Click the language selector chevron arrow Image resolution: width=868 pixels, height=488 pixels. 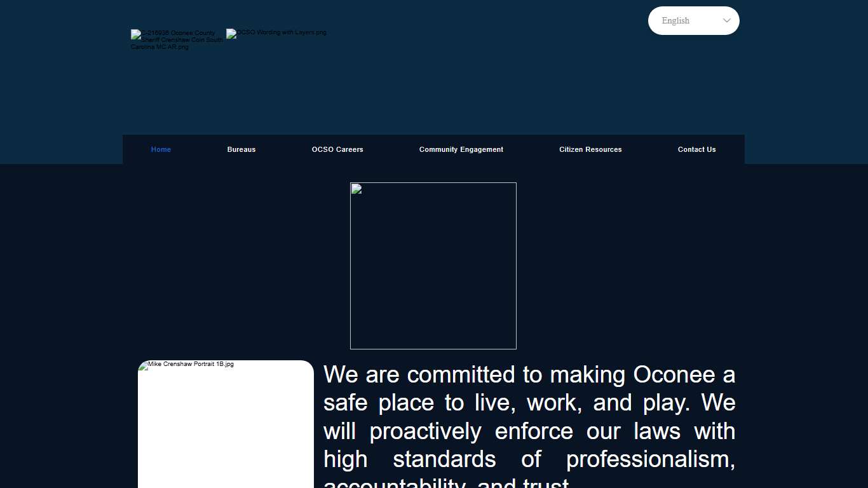click(726, 20)
